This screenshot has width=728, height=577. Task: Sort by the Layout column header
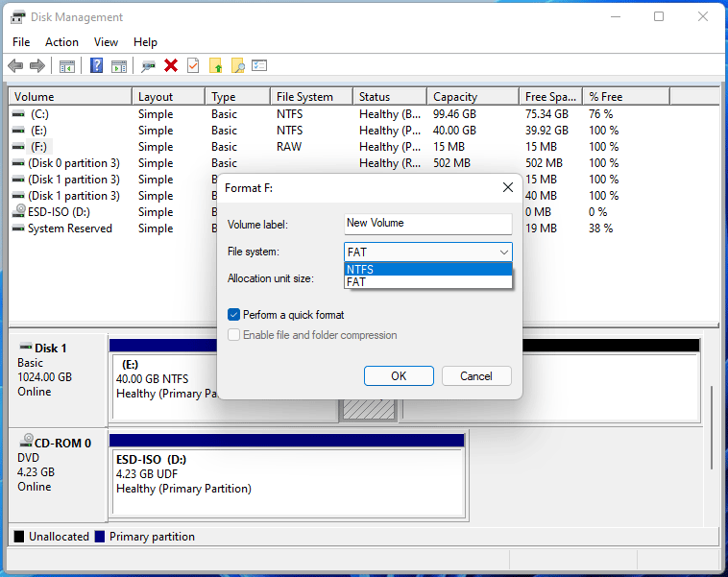[168, 97]
